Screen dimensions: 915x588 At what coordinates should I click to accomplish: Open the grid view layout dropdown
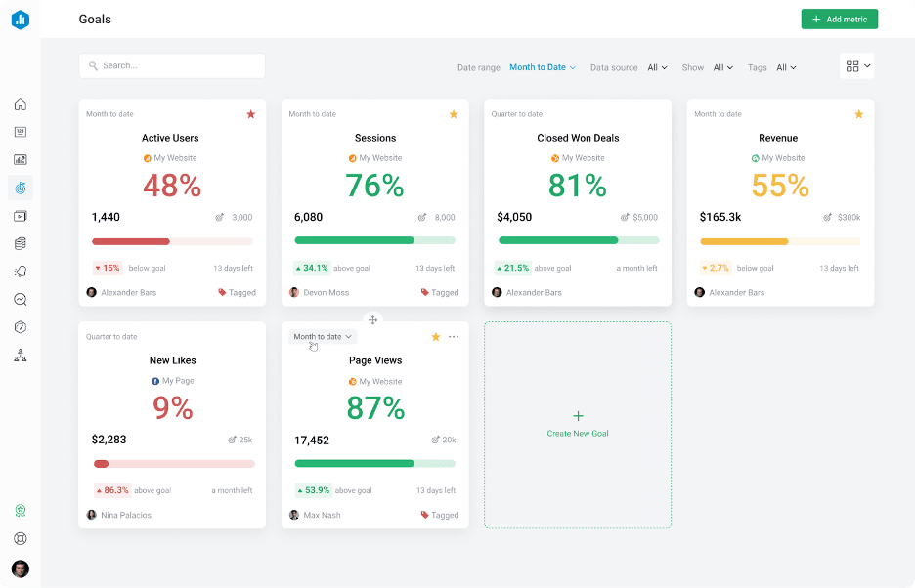pyautogui.click(x=857, y=65)
